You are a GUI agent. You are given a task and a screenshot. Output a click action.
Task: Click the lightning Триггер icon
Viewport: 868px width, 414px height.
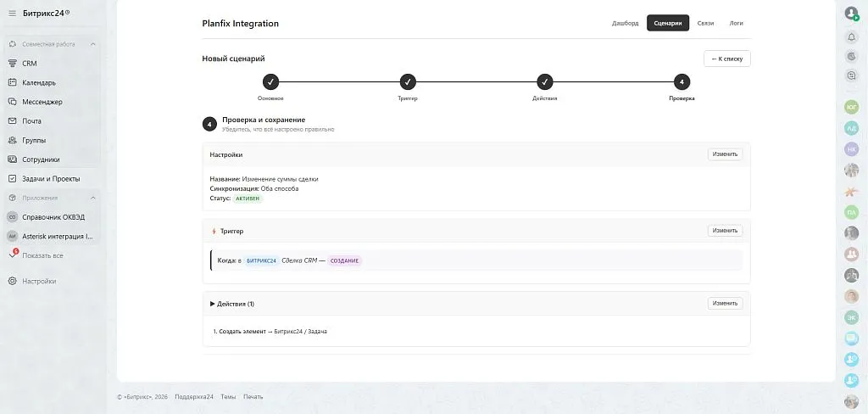coord(214,231)
